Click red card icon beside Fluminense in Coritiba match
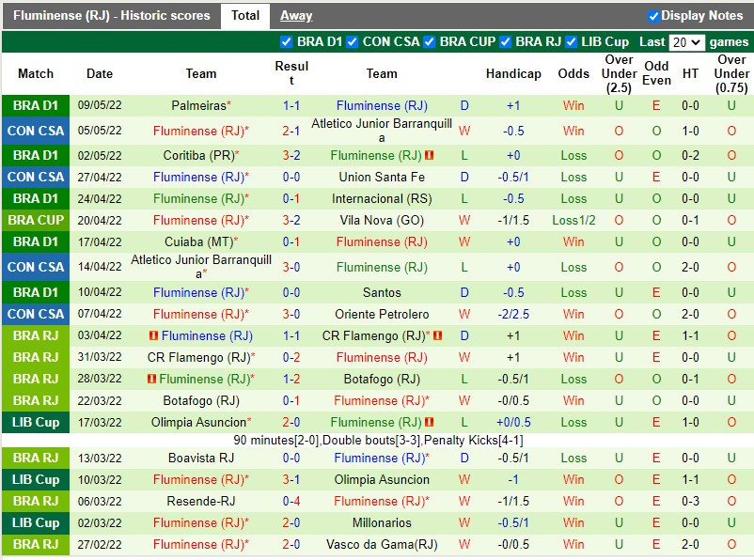The height and width of the screenshot is (560, 754). 429,155
